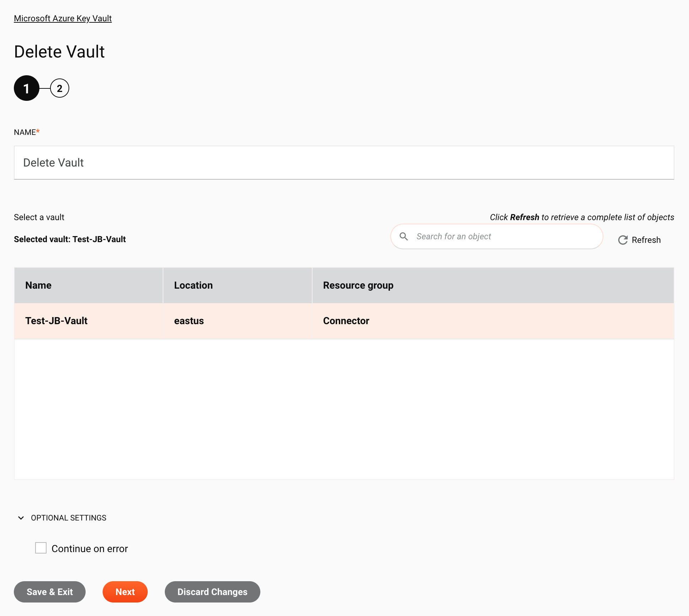Screen dimensions: 689x616
Task: Click the Delete Vault name input field
Action: tap(344, 162)
